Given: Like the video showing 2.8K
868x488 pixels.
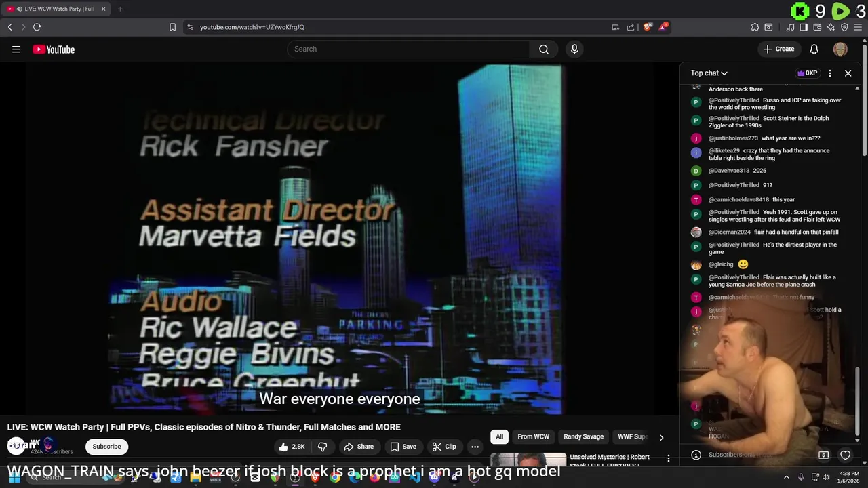Looking at the screenshot, I should [292, 447].
